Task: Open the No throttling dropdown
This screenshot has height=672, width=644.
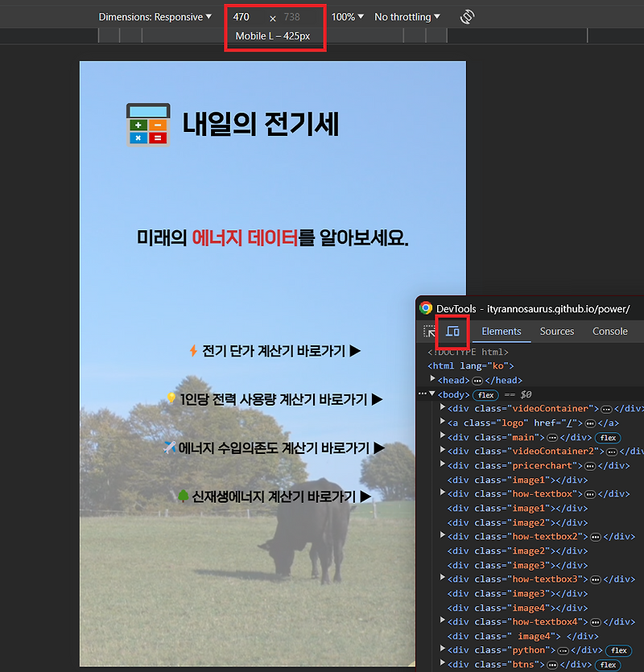Action: 407,16
